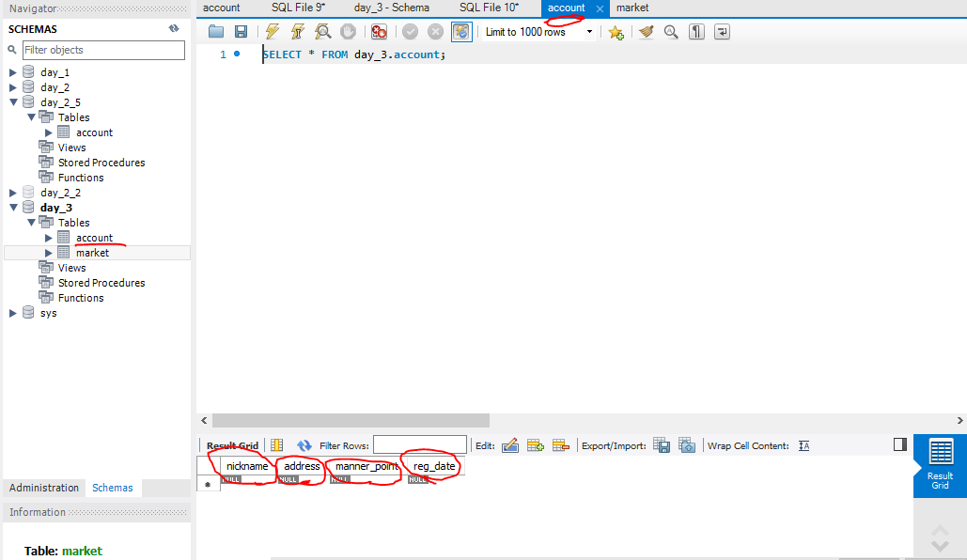Toggle auto-commit mode icon
The height and width of the screenshot is (560, 967).
point(461,31)
